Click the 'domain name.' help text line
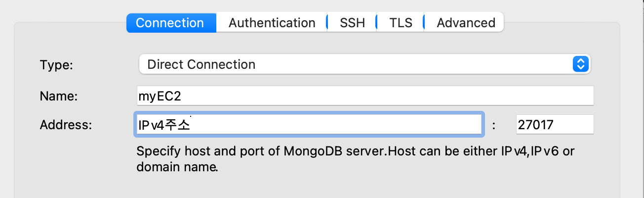The image size is (644, 198). tap(177, 167)
